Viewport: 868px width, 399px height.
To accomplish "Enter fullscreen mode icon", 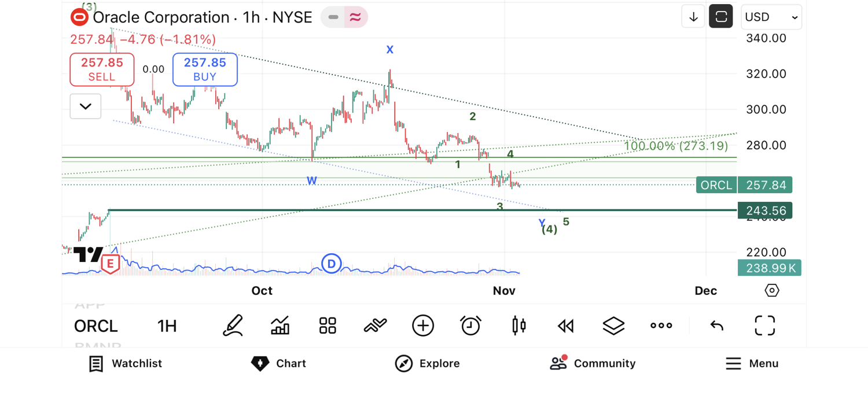I will 765,326.
